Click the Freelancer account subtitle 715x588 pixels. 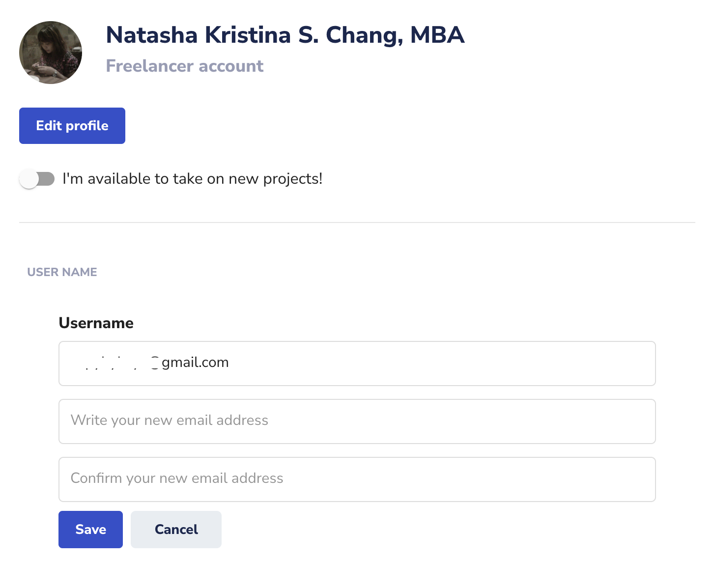(x=185, y=66)
